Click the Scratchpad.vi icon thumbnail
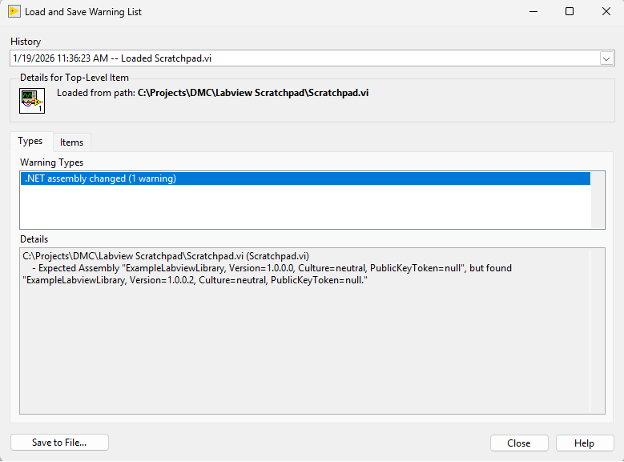 coord(32,101)
